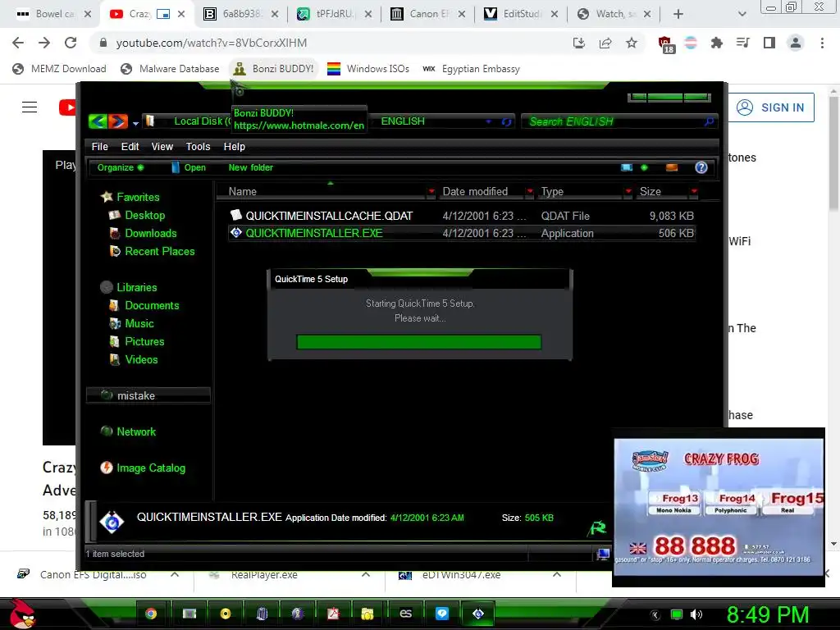Image resolution: width=840 pixels, height=630 pixels.
Task: Toggle the preview pane icon
Action: 671,167
